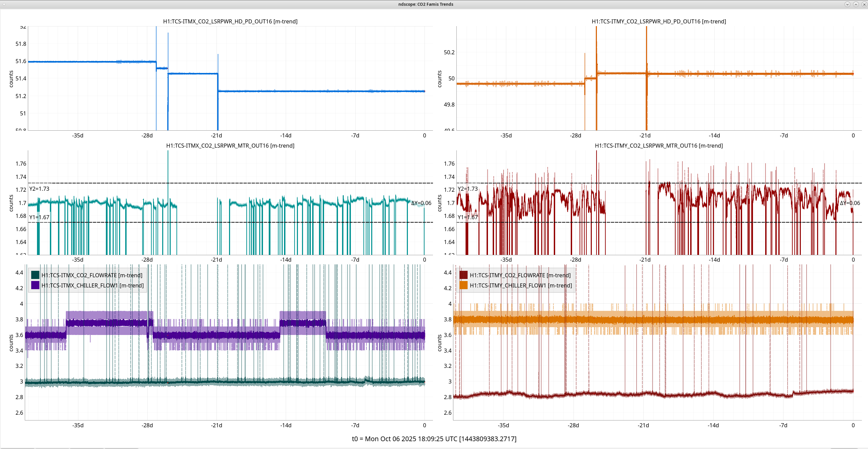Close the ndscope CO2 Famis Trends window
868x449 pixels.
point(864,4)
